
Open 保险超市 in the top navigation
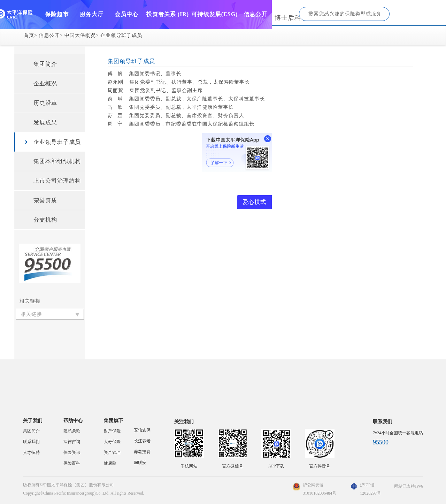tap(57, 14)
